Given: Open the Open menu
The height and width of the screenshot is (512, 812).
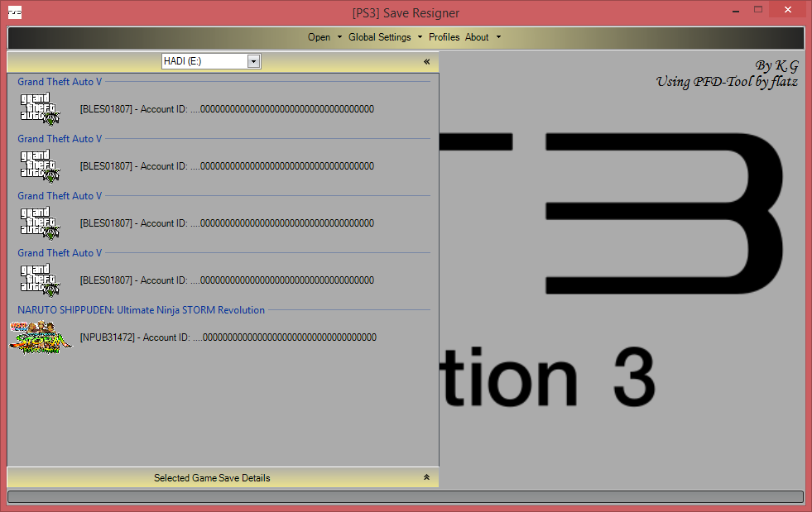Looking at the screenshot, I should [319, 37].
